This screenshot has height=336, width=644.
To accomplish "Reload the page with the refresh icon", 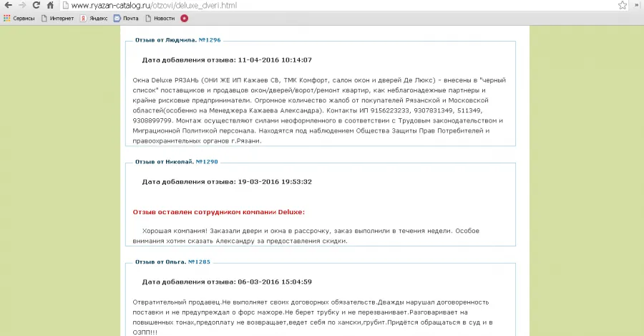I will tap(36, 5).
